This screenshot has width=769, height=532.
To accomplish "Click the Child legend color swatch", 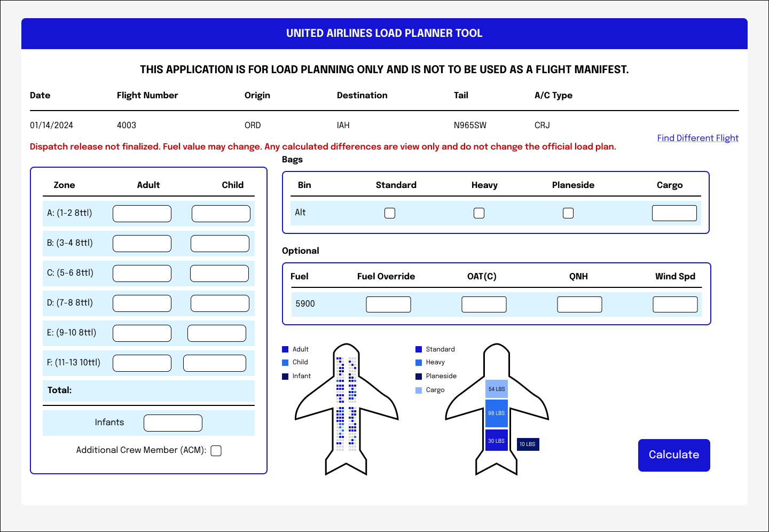I will (x=285, y=363).
